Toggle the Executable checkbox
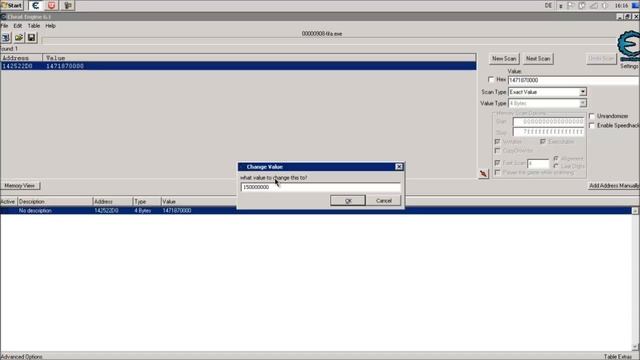 (543, 142)
